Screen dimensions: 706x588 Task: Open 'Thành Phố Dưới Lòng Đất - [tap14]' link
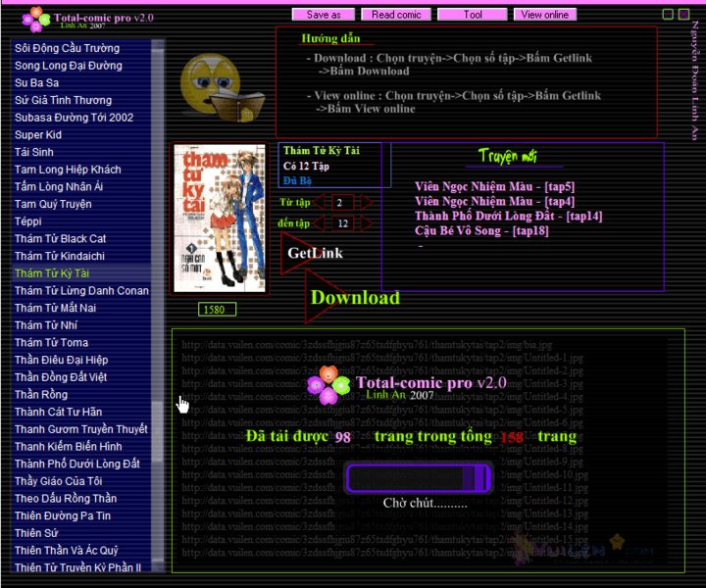(508, 216)
